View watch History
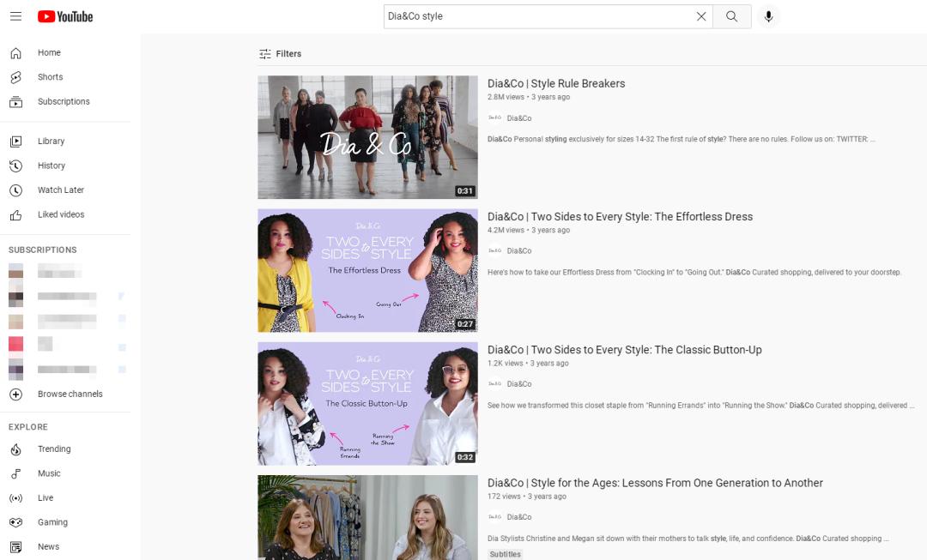 point(51,166)
